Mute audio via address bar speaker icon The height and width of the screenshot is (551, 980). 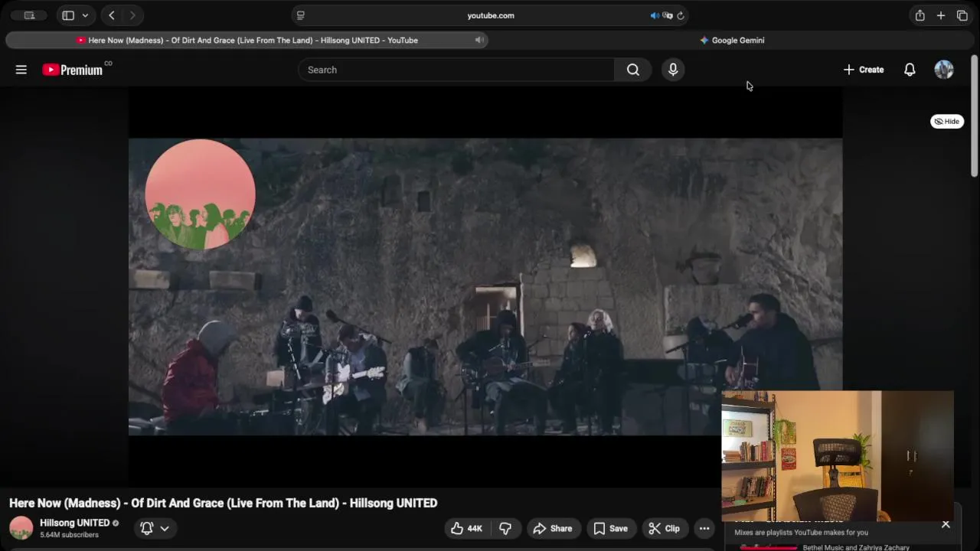(x=655, y=15)
